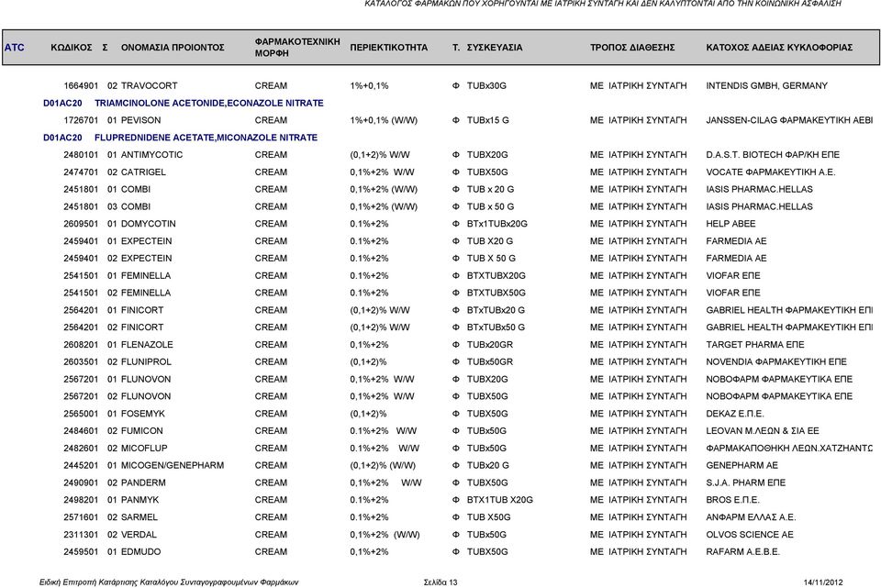This screenshot has width=881, height=588.
Task: Click BTx1TUBx20G packaging of DOMYCOTIN
Action: [497, 224]
